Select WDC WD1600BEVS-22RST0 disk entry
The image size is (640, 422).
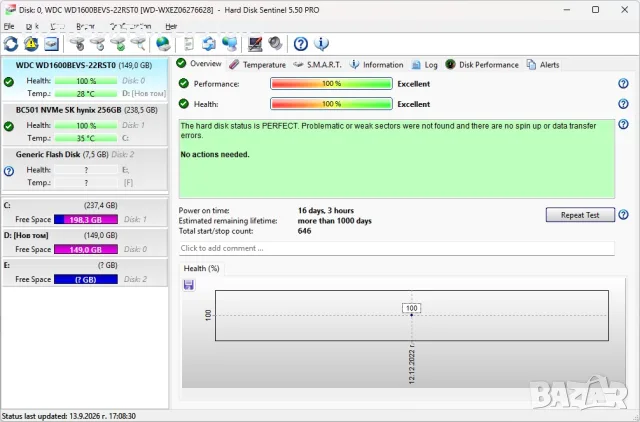(x=85, y=79)
